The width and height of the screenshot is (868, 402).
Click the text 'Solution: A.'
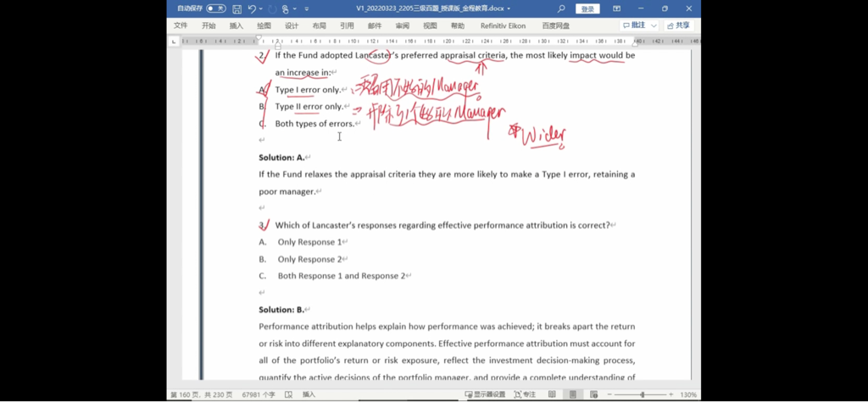click(x=281, y=157)
